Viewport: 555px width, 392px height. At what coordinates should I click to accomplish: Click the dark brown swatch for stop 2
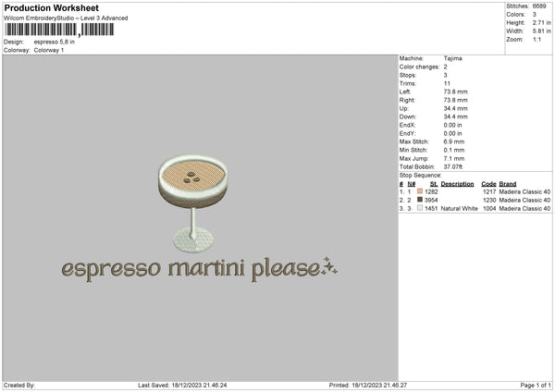click(x=420, y=200)
